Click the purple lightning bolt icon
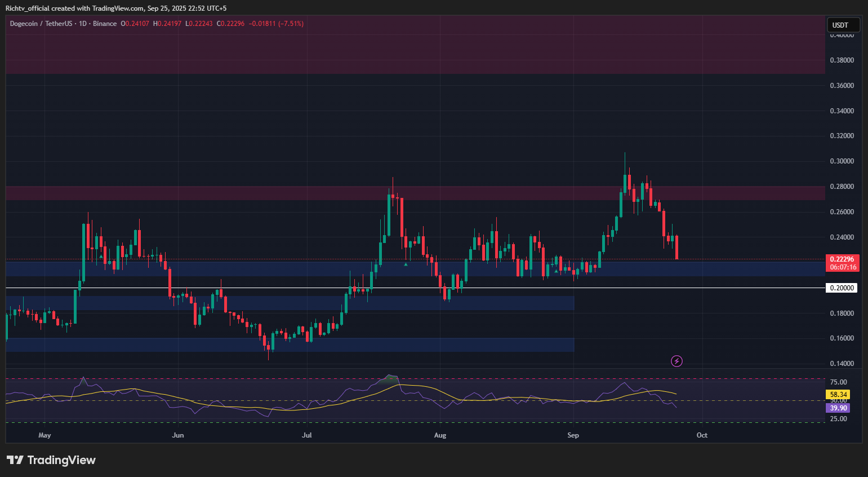Screen dimensions: 868x477 (676, 361)
